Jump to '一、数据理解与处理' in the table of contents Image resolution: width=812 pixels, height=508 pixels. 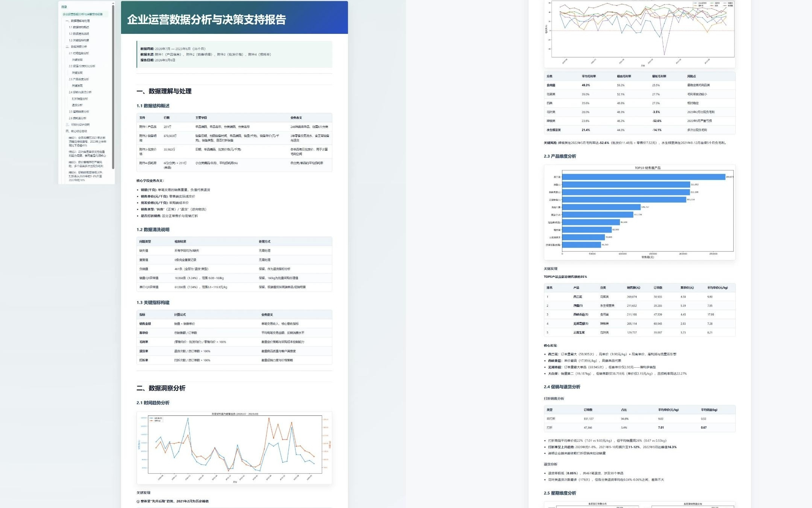coord(78,21)
